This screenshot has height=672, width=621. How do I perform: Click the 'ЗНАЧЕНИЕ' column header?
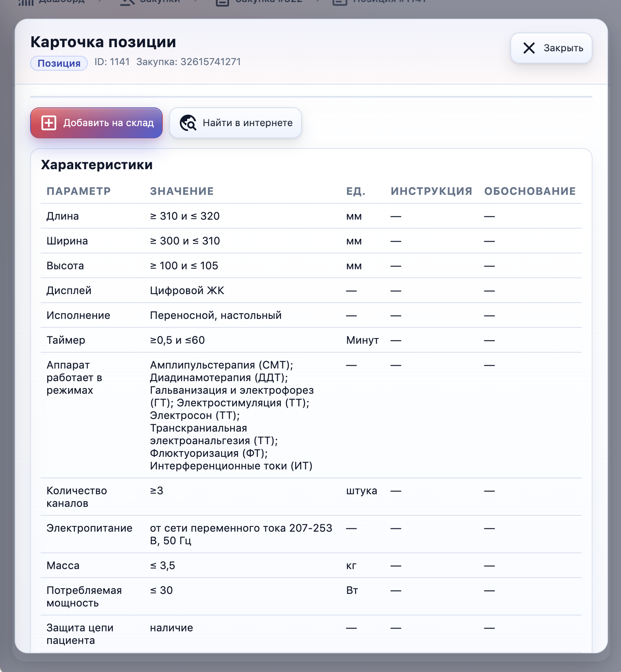(x=182, y=191)
